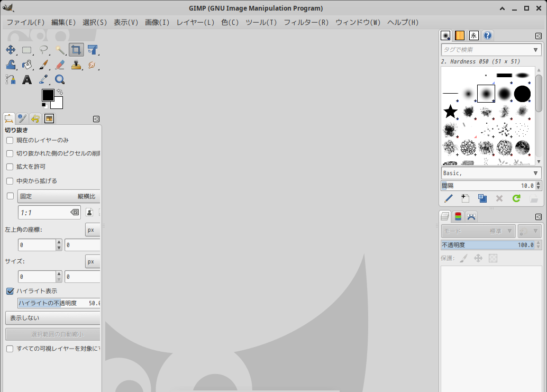Select the Eraser tool
Screen dimensions: 547x392
coord(60,65)
